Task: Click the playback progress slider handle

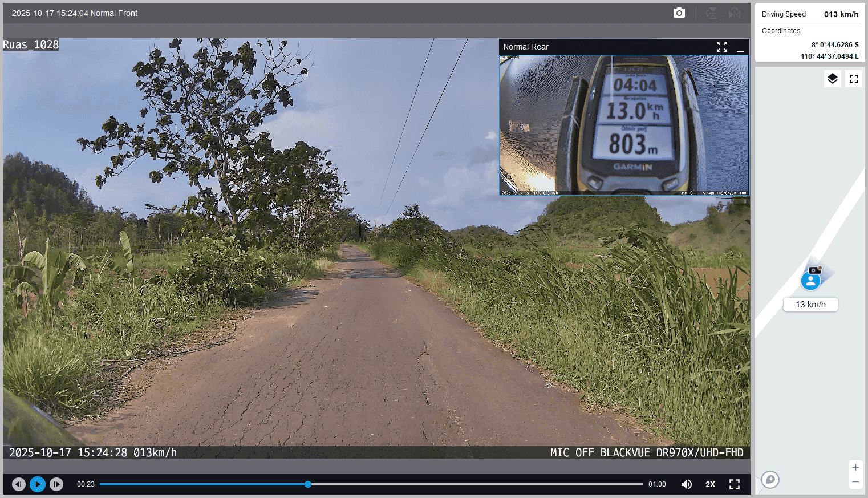Action: click(x=308, y=484)
